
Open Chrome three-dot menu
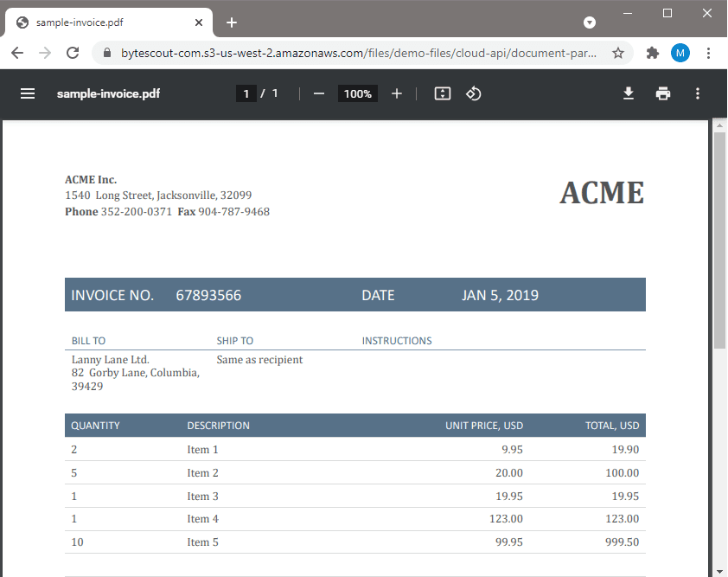coord(708,53)
